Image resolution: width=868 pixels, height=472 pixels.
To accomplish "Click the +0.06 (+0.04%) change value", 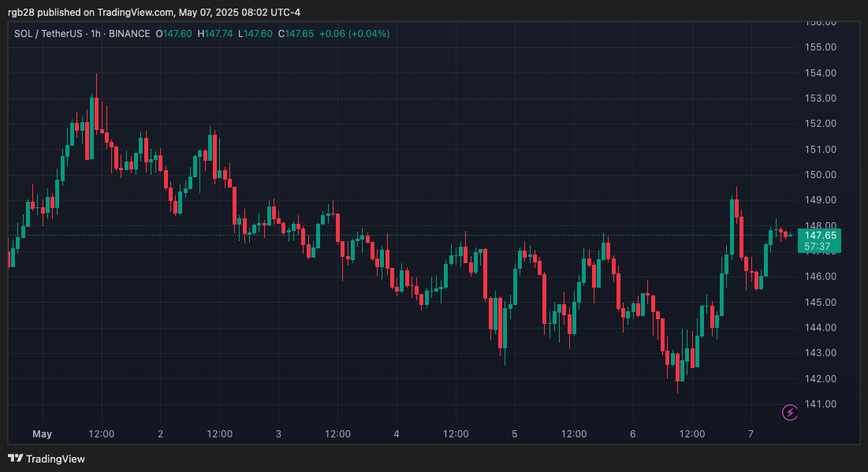I will 355,34.
